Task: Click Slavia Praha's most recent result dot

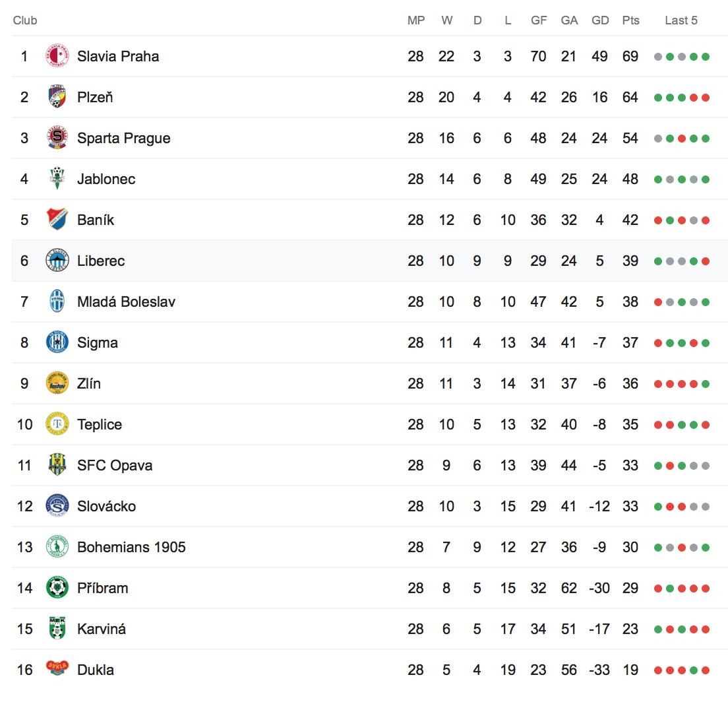Action: pyautogui.click(x=706, y=57)
